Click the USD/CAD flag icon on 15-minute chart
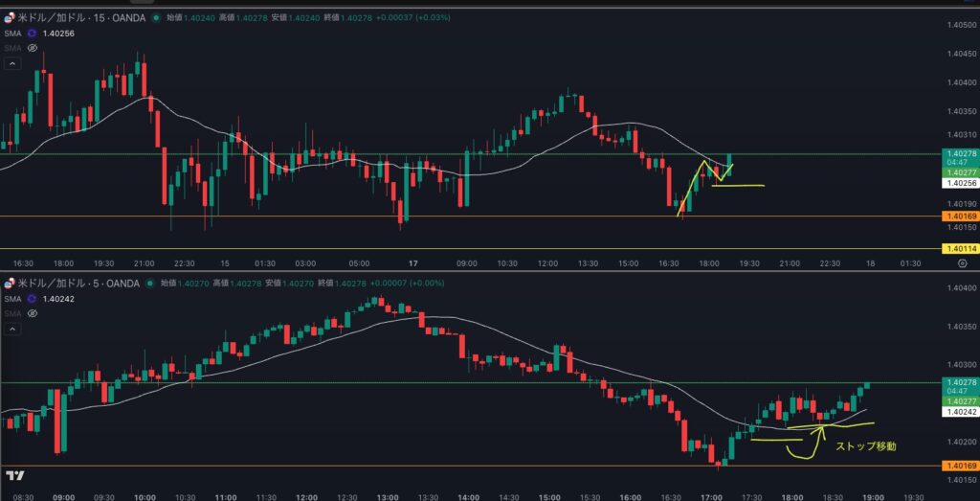The image size is (980, 501). point(10,17)
